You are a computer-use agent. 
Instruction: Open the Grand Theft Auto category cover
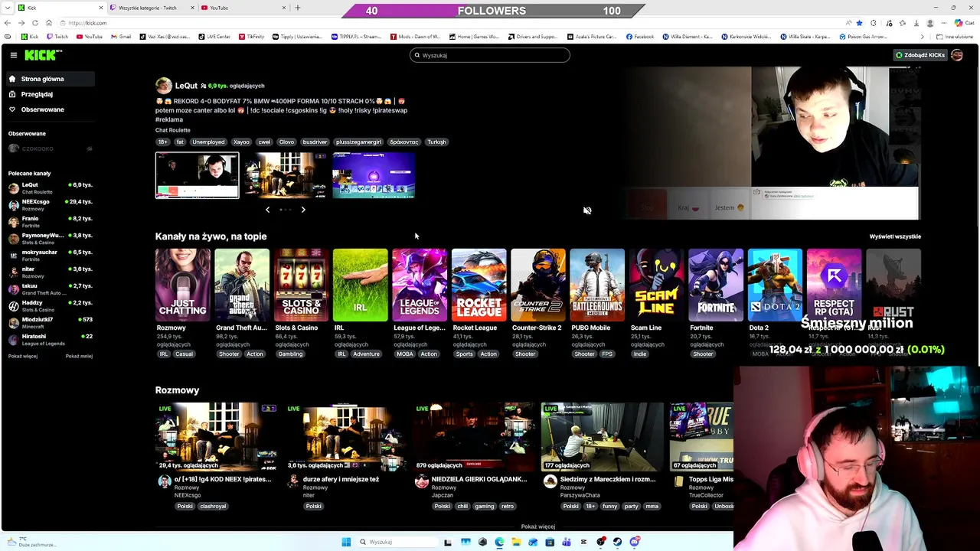[242, 285]
